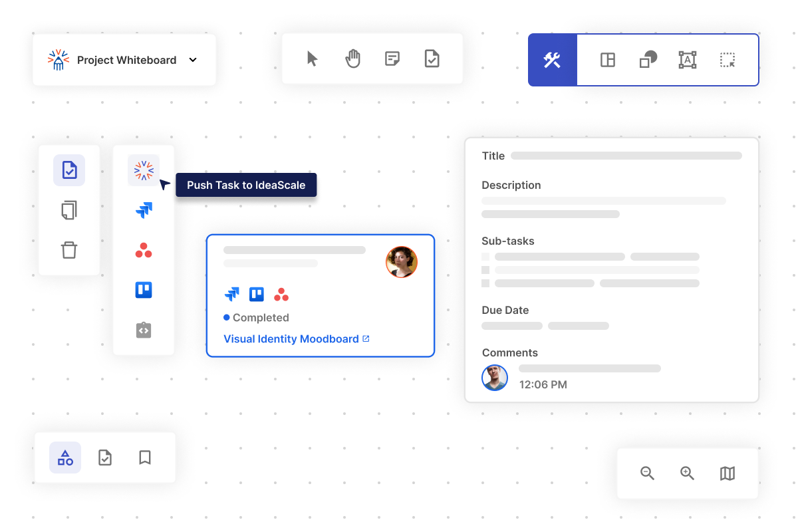Image resolution: width=798 pixels, height=532 pixels.
Task: Click the Title input field
Action: (626, 156)
